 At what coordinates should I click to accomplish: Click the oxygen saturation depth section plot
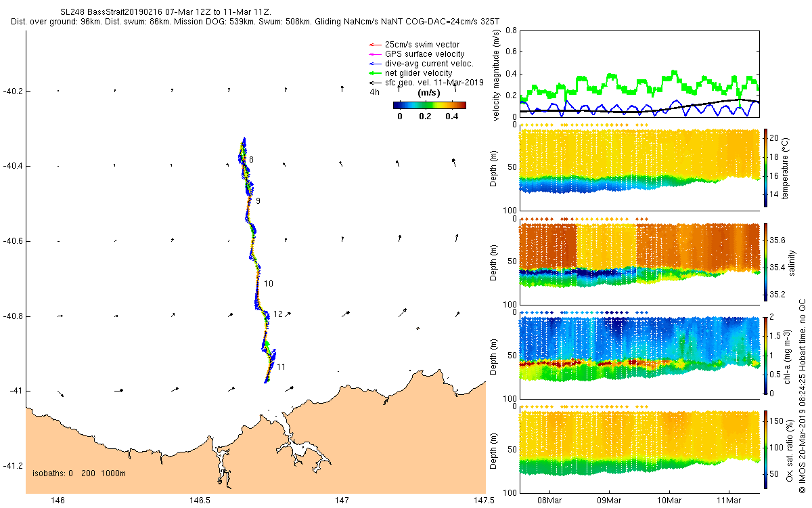click(x=639, y=443)
